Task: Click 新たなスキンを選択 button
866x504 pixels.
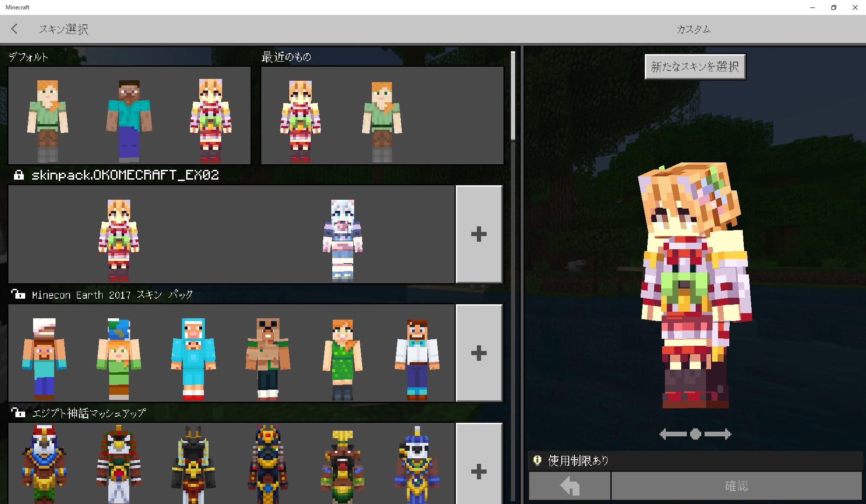Action: tap(695, 67)
